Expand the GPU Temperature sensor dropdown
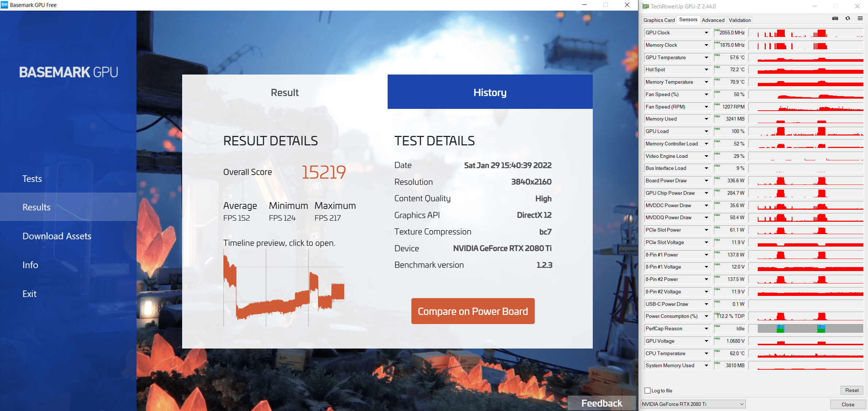Image resolution: width=868 pixels, height=411 pixels. point(706,58)
